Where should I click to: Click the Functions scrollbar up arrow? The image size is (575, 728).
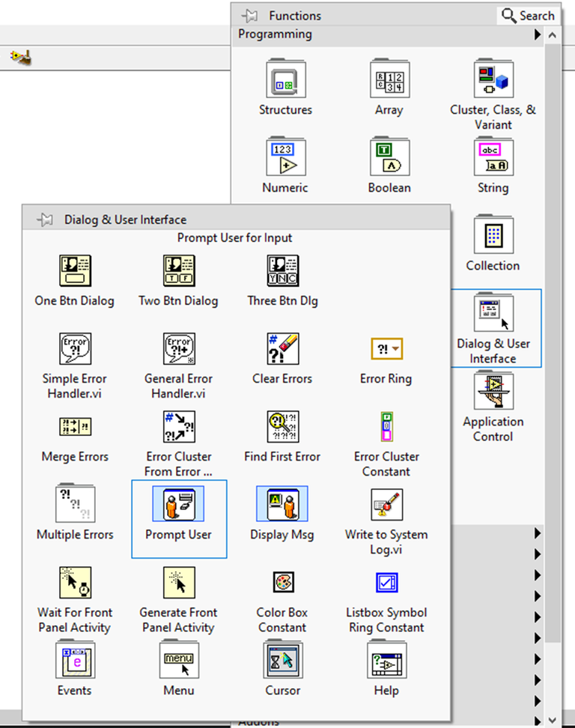point(553,34)
